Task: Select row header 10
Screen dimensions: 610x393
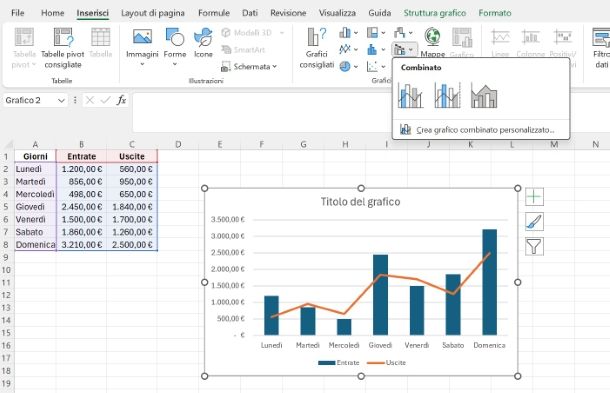Action: coord(7,270)
